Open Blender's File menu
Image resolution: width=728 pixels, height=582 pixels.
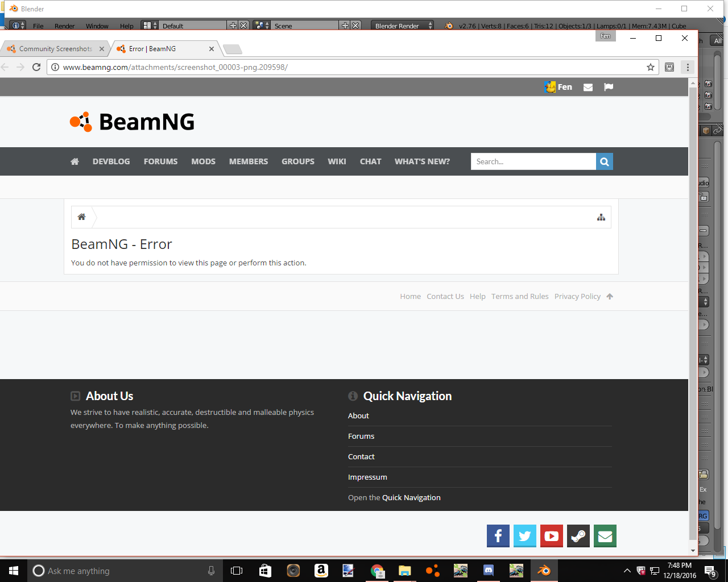point(38,26)
